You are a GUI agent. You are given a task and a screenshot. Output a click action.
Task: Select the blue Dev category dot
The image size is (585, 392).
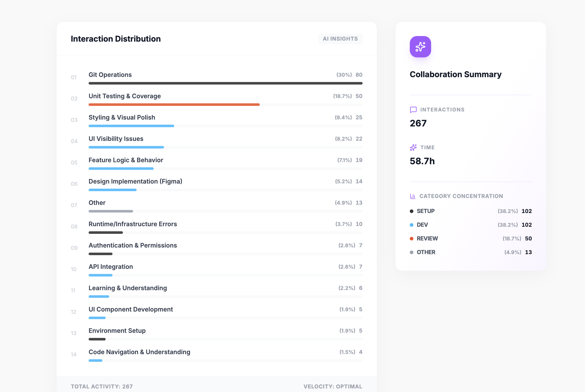(x=412, y=225)
